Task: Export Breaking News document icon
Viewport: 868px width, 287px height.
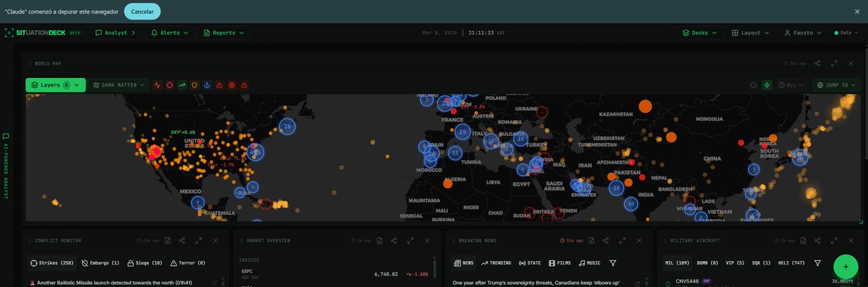Action: tap(590, 240)
